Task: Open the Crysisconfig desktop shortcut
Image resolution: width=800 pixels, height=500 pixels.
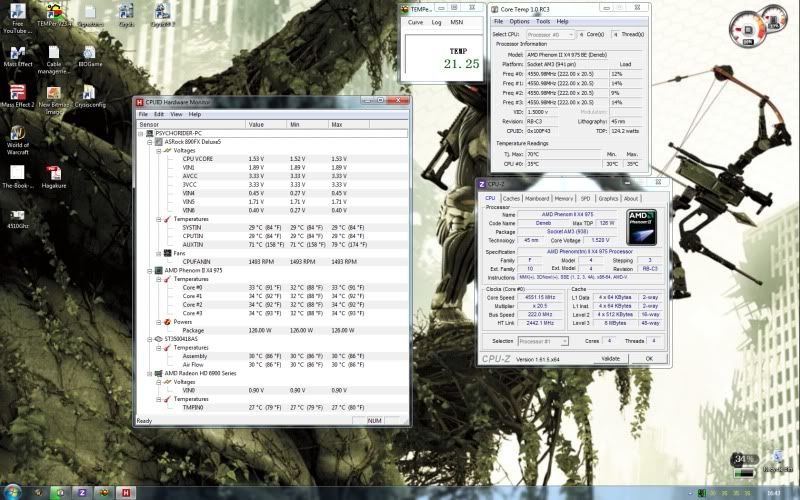Action: click(90, 96)
